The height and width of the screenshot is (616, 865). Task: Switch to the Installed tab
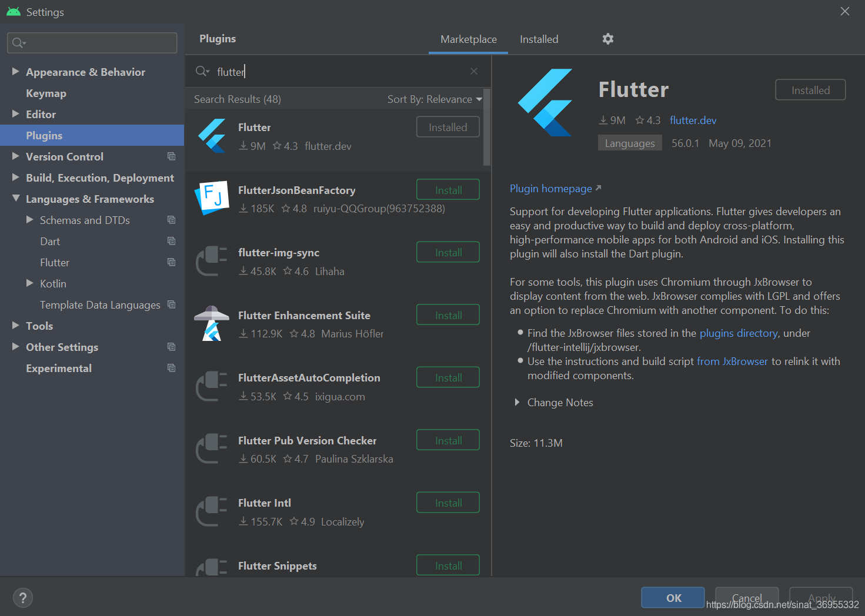click(x=539, y=39)
